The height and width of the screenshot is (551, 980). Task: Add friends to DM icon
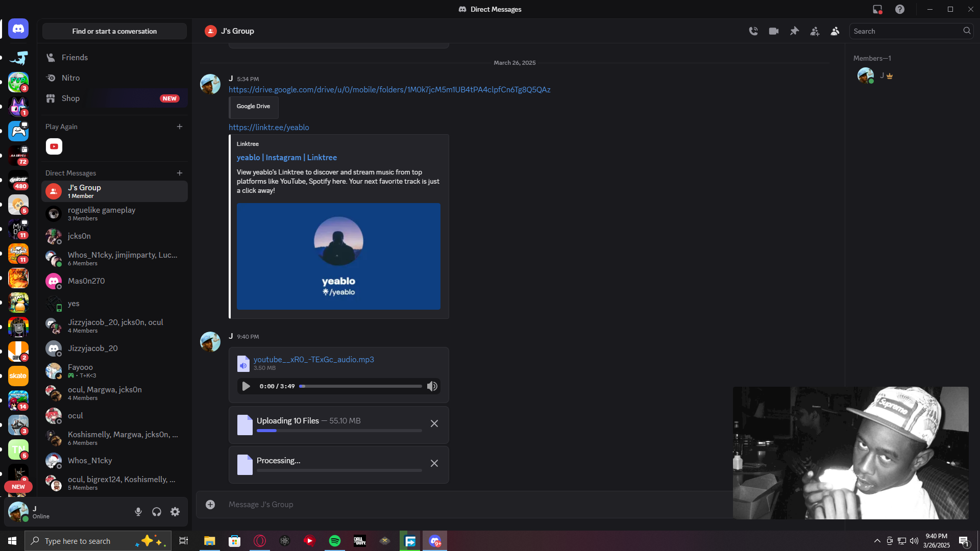pos(815,31)
